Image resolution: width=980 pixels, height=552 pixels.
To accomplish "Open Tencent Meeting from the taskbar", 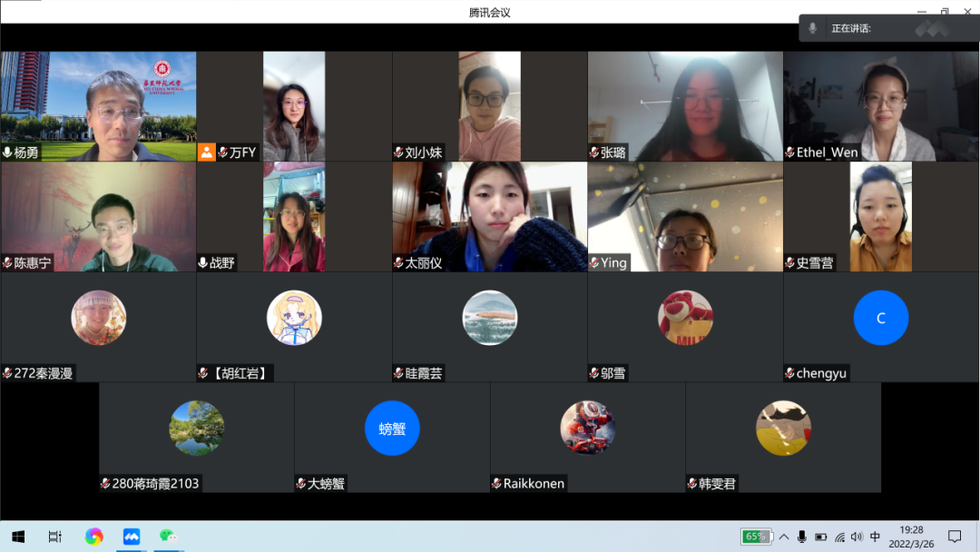I will tap(132, 537).
